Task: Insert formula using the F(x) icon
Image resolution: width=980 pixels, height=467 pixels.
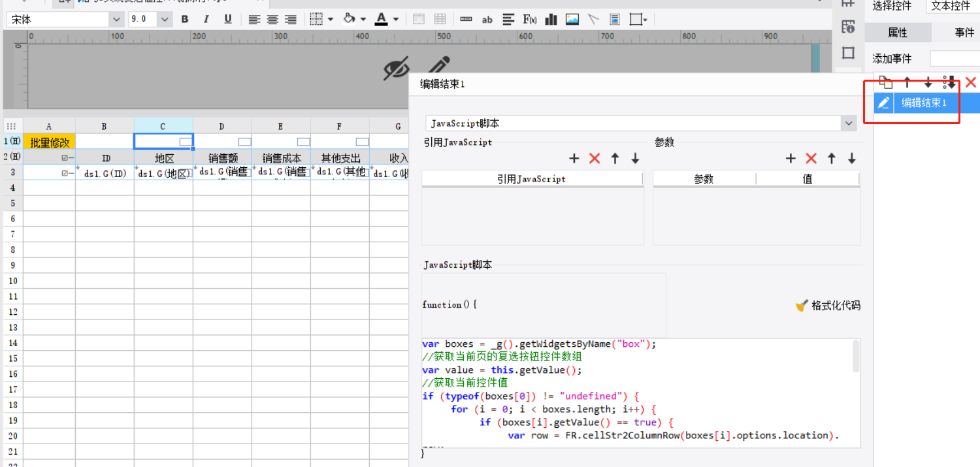Action: point(529,20)
